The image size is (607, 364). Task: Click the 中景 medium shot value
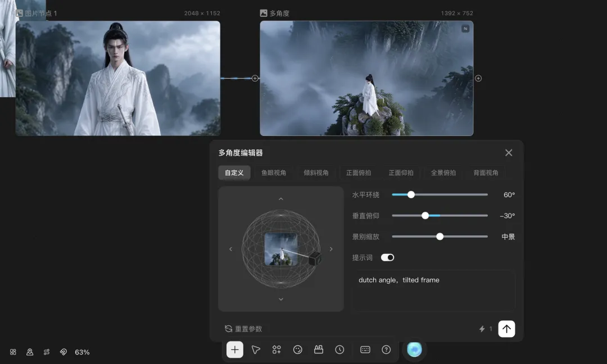pyautogui.click(x=508, y=236)
